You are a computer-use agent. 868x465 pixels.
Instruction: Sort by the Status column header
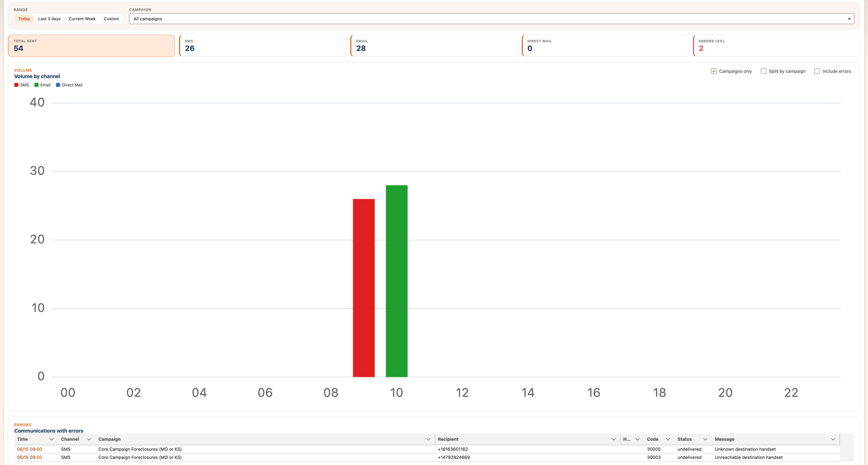pyautogui.click(x=685, y=439)
